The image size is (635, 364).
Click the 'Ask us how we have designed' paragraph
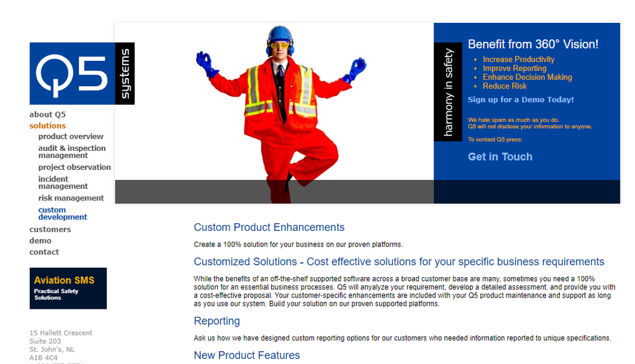(x=402, y=338)
